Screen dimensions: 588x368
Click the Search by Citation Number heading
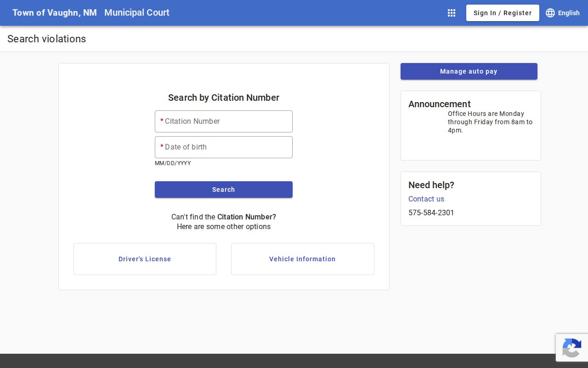point(224,98)
